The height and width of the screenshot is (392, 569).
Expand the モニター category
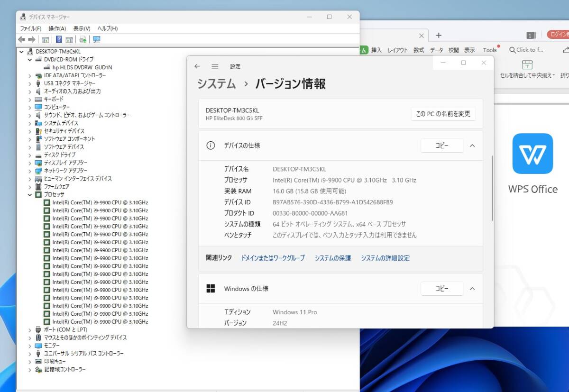click(30, 346)
